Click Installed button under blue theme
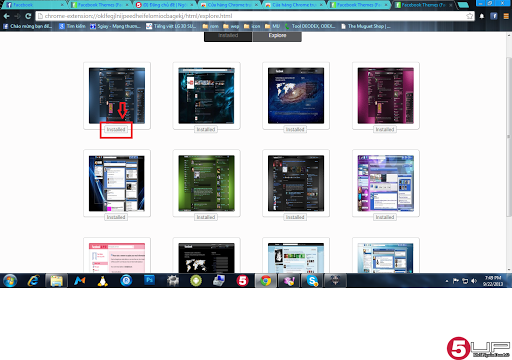The width and height of the screenshot is (512, 360). [116, 129]
